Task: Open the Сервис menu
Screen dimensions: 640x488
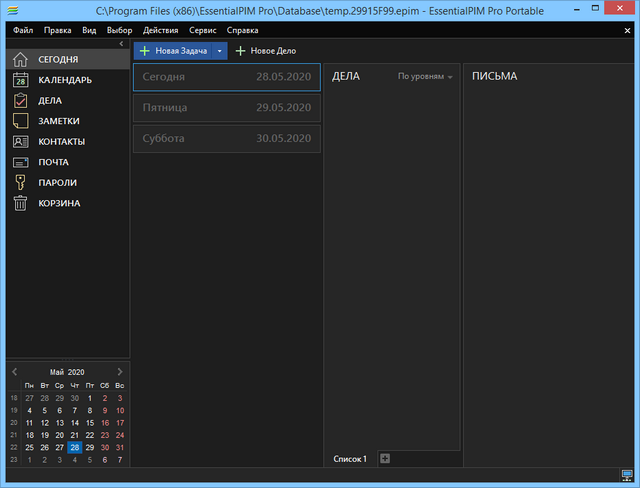Action: pyautogui.click(x=202, y=30)
